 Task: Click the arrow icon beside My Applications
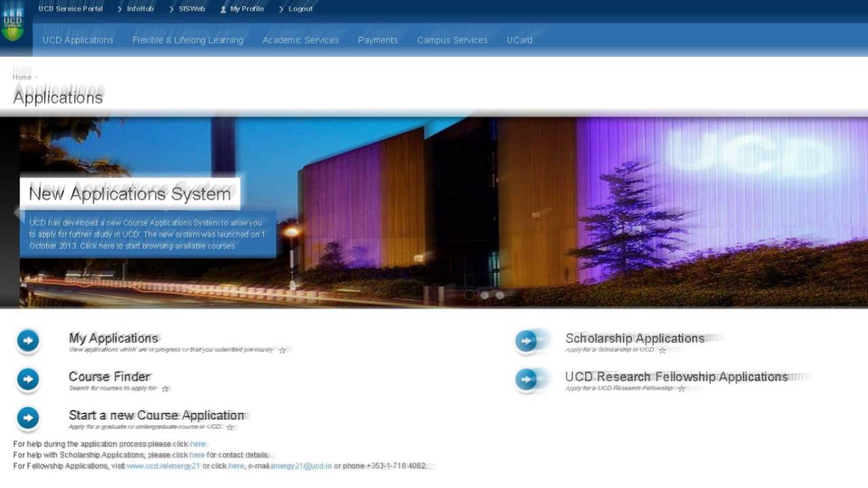28,341
